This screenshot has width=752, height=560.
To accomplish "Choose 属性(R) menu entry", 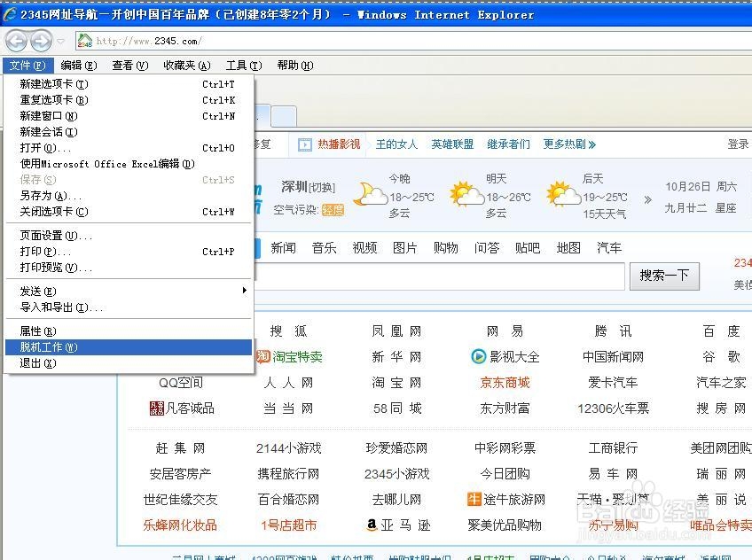I will tap(128, 331).
